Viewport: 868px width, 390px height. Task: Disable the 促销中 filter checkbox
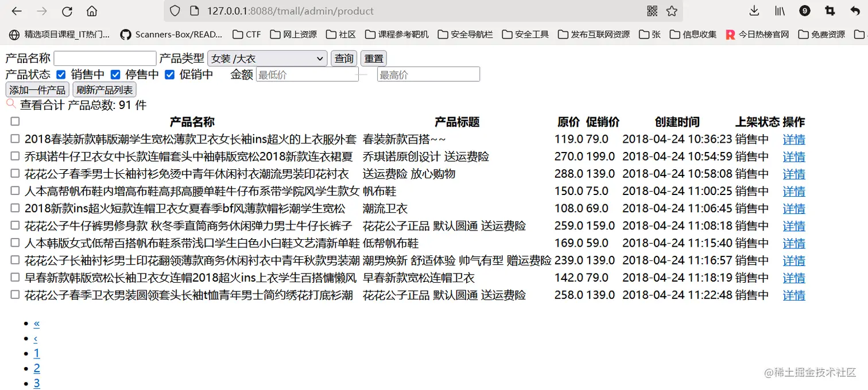tap(169, 75)
